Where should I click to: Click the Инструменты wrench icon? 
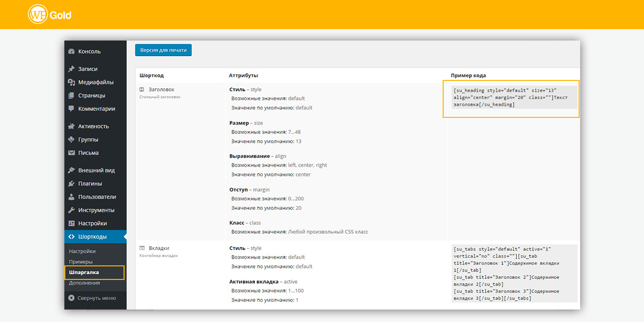[x=72, y=210]
